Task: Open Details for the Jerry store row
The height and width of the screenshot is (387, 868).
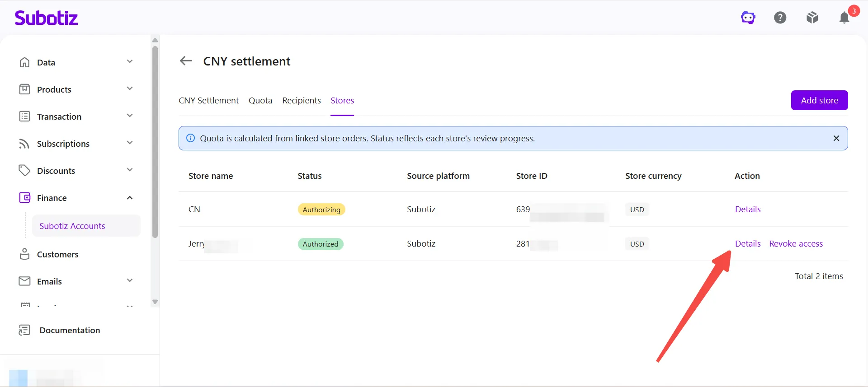Action: [x=748, y=243]
